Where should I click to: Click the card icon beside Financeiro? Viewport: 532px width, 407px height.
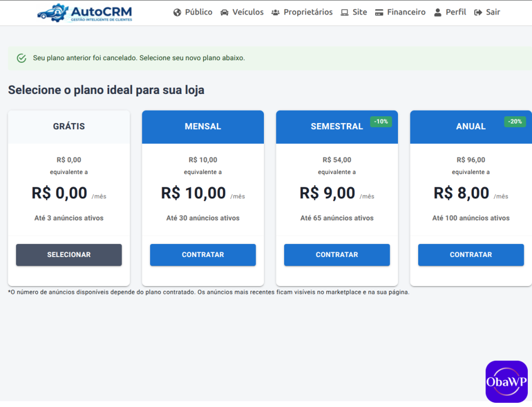pyautogui.click(x=379, y=12)
